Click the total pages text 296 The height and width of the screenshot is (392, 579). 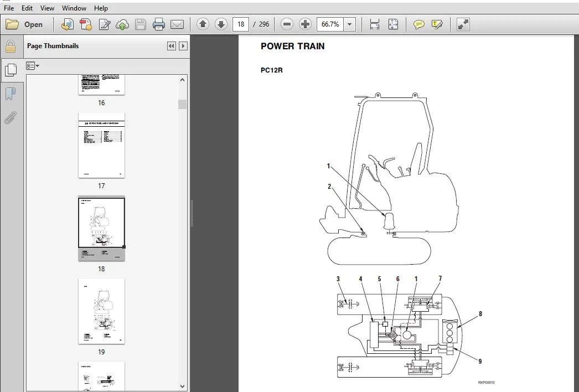264,24
